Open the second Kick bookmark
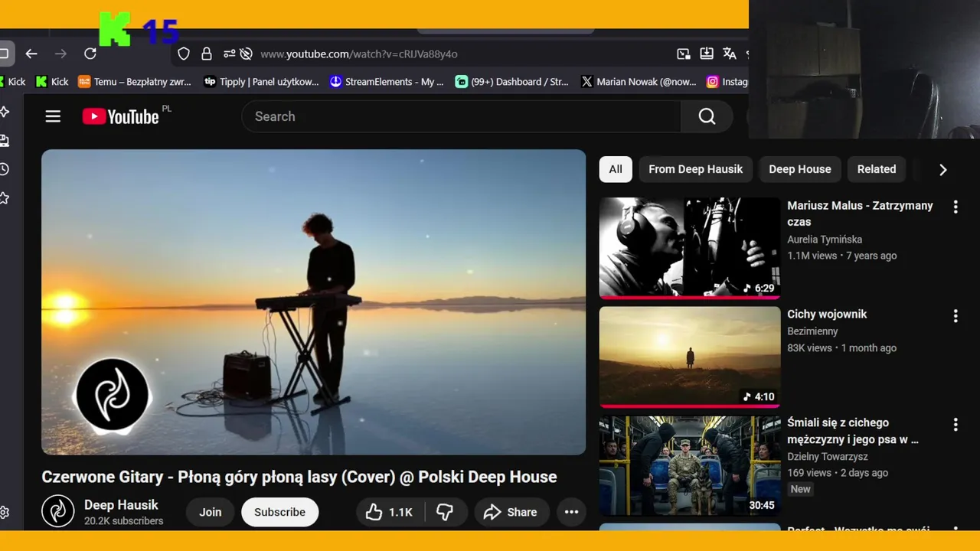Image resolution: width=980 pixels, height=551 pixels. point(53,82)
